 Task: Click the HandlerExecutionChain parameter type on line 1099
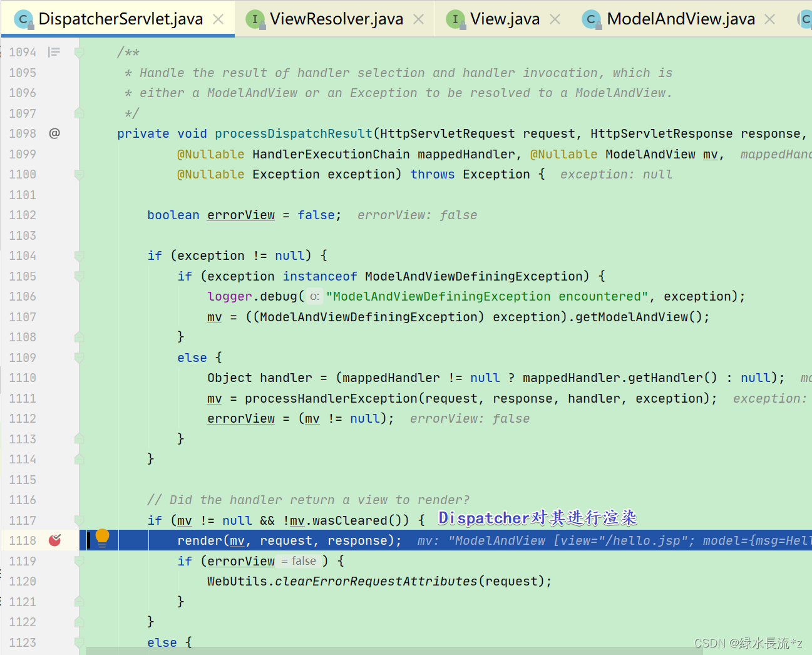coord(331,154)
